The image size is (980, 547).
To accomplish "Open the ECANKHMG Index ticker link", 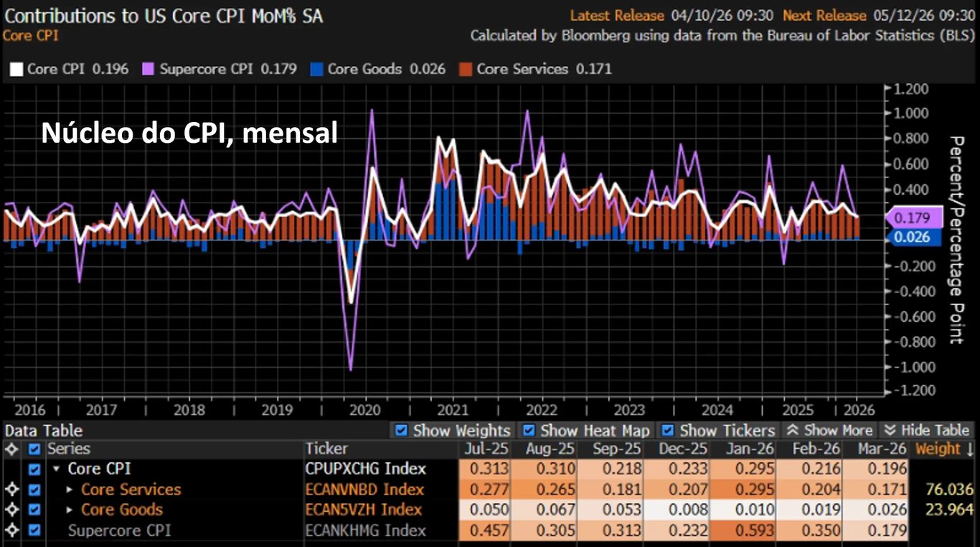I will (366, 531).
